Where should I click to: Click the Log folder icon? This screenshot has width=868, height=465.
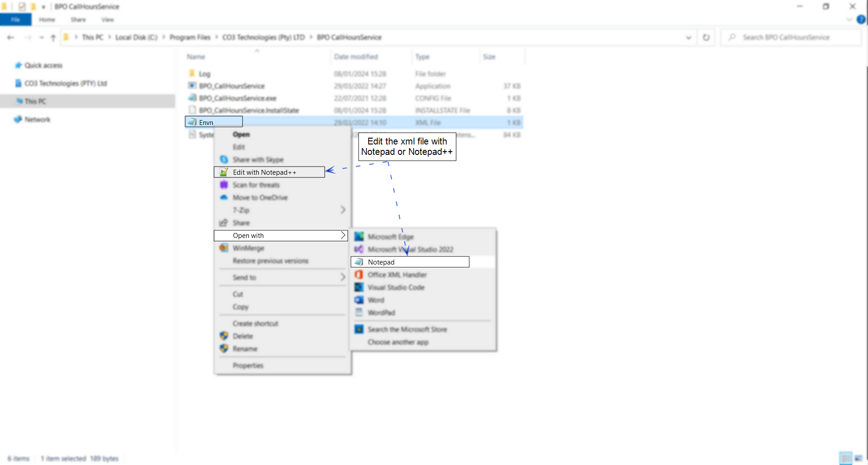tap(192, 73)
